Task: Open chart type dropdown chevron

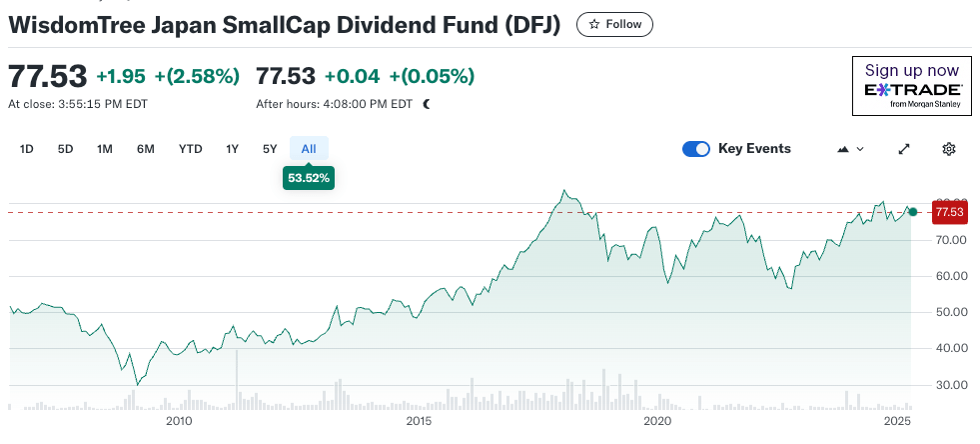Action: click(x=860, y=149)
